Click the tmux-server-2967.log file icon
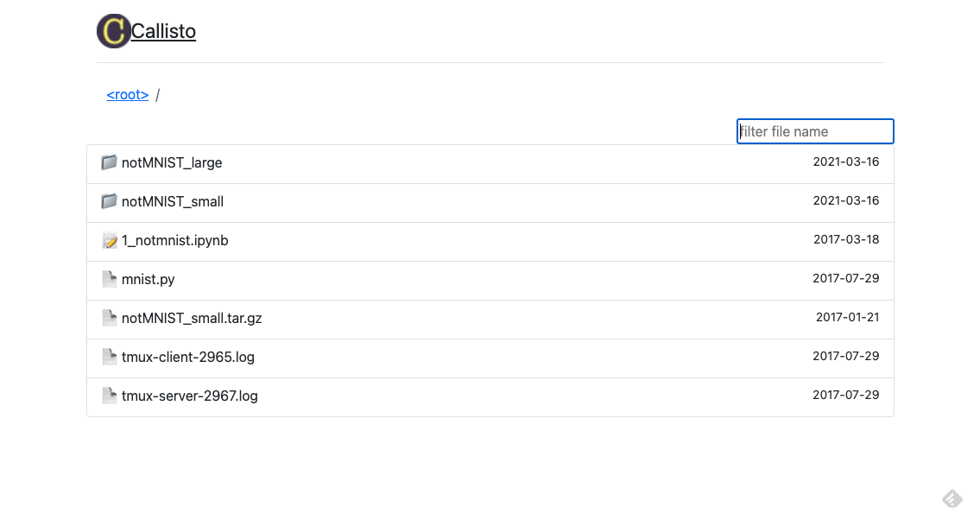 [109, 396]
